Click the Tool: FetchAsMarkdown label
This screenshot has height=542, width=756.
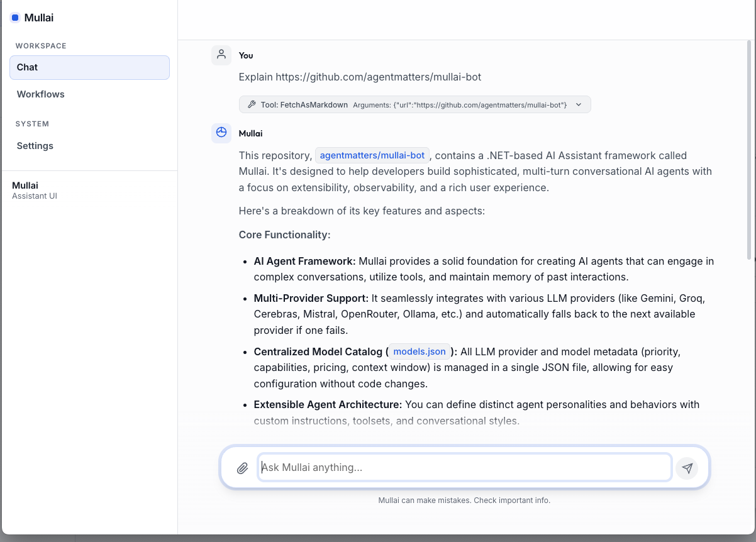tap(304, 105)
